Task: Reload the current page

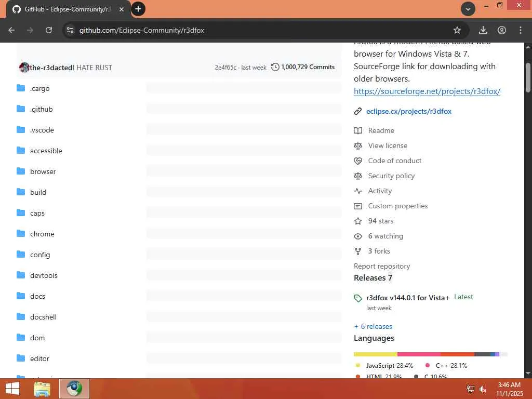Action: pyautogui.click(x=49, y=30)
